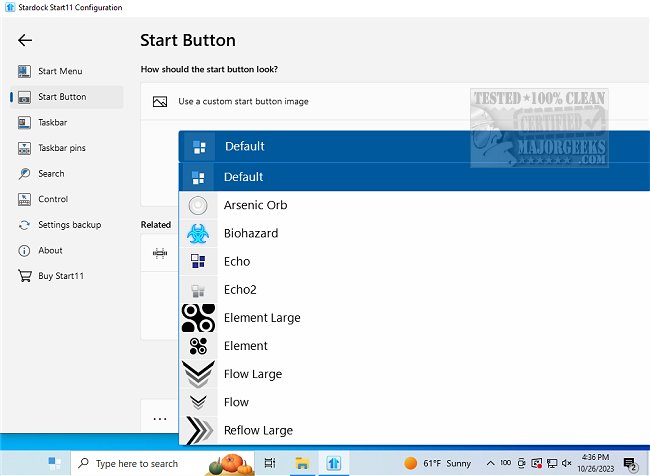Click the Echo2 gray squares thumbnail
This screenshot has height=476, width=650.
(x=198, y=290)
